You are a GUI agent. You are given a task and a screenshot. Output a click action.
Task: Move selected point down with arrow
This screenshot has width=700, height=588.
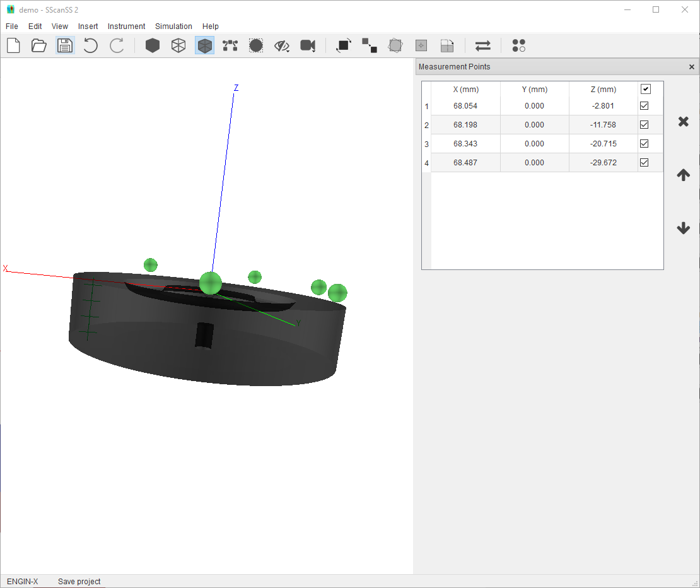pyautogui.click(x=683, y=228)
